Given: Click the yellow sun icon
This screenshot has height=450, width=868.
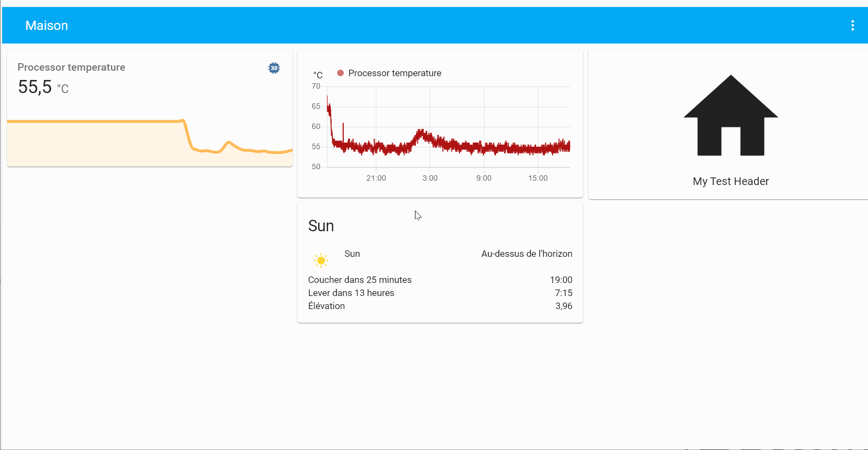Looking at the screenshot, I should coord(321,261).
